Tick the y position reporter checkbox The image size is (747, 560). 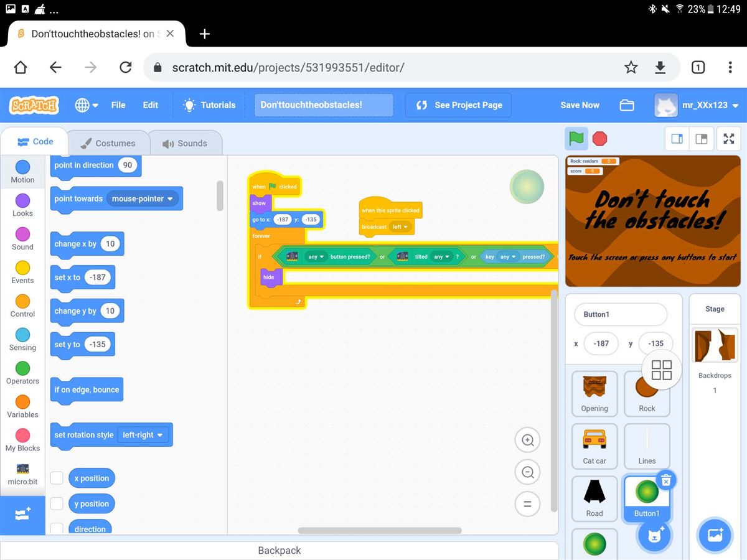pos(57,503)
